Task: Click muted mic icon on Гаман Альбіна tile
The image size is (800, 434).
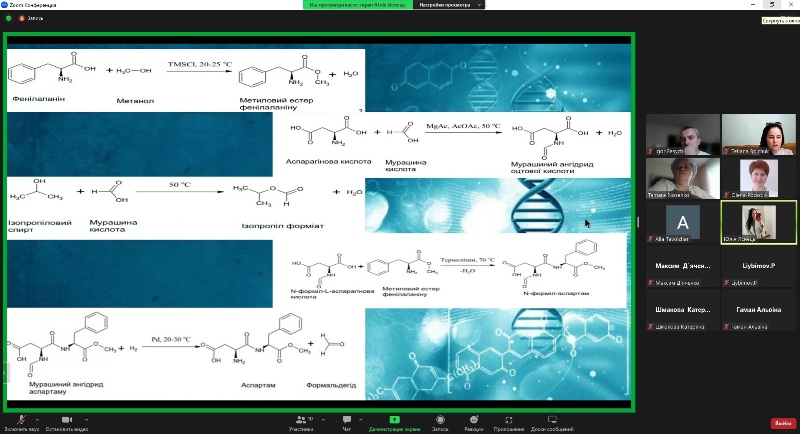Action: (x=726, y=327)
